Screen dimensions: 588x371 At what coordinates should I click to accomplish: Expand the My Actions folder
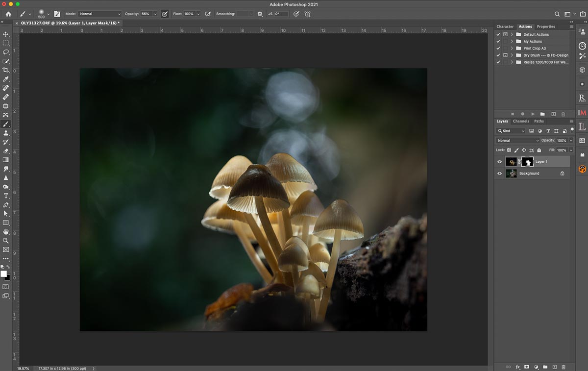512,42
